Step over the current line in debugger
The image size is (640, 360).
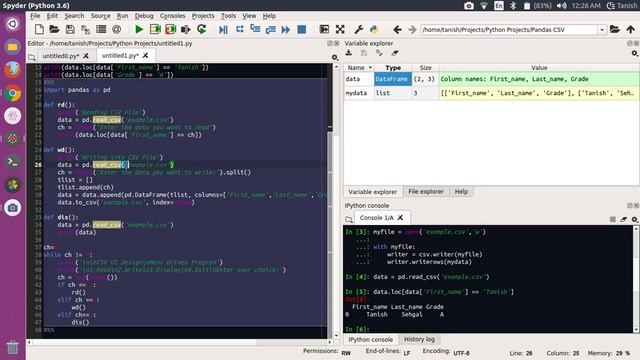click(x=240, y=29)
